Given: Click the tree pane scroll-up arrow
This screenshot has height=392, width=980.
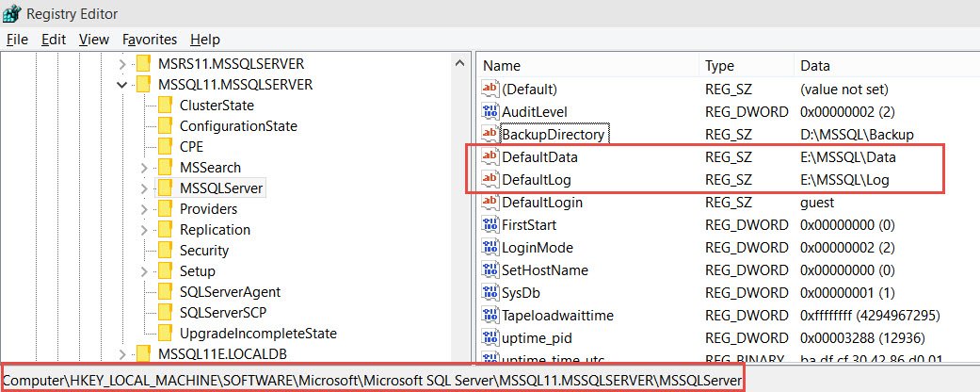Looking at the screenshot, I should point(460,63).
